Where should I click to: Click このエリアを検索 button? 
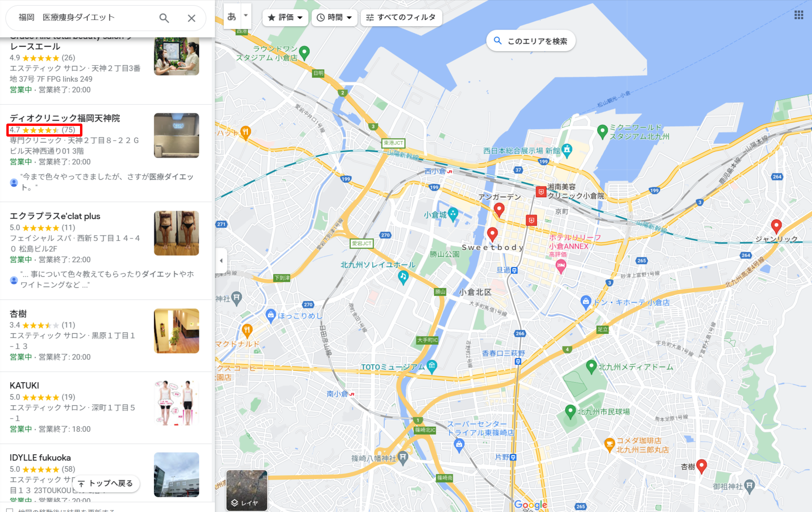click(530, 41)
